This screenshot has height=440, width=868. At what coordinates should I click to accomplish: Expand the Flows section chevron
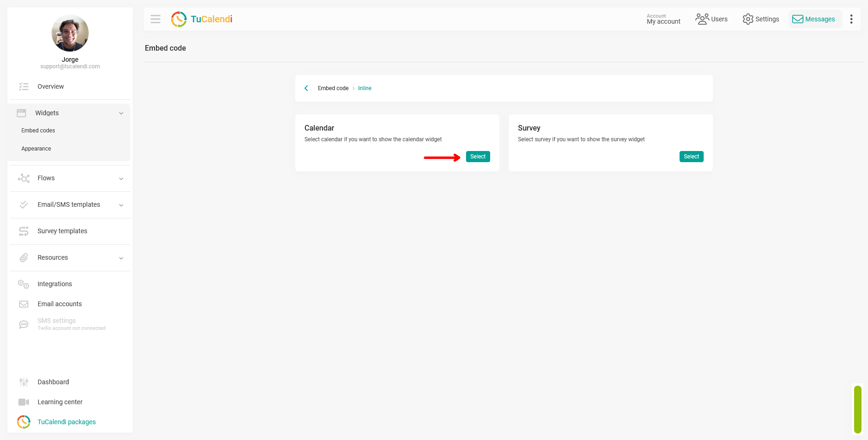[121, 178]
